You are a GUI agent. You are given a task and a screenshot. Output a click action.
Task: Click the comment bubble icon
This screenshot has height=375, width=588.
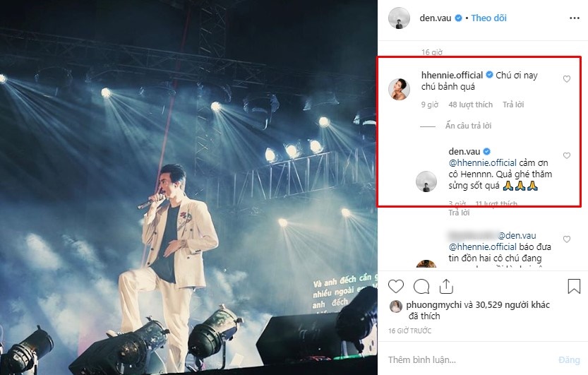point(421,286)
